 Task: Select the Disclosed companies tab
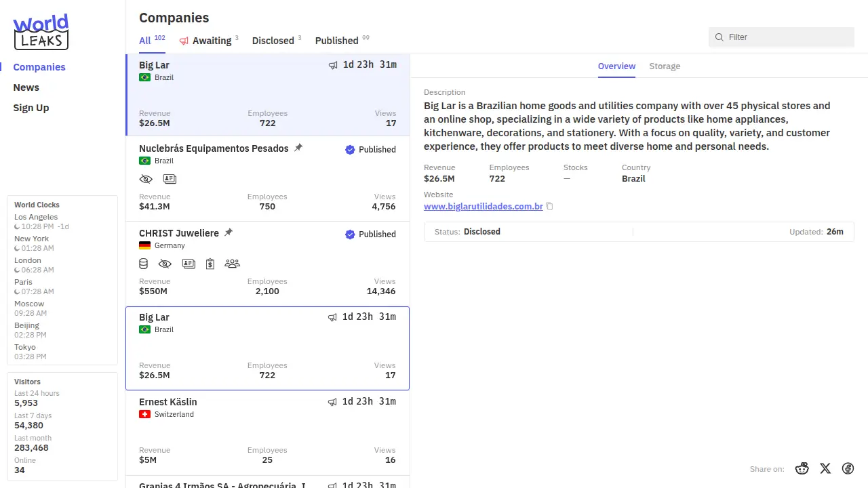click(273, 41)
